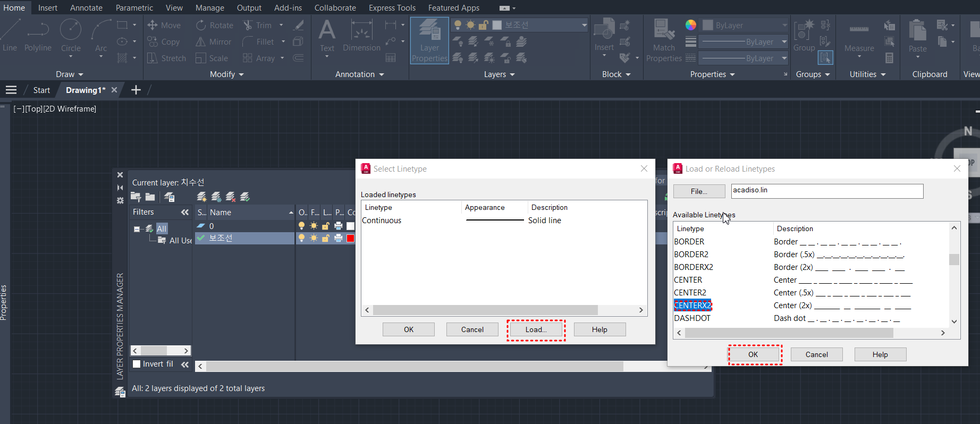
Task: Click Cancel in Select Linetype dialog
Action: [472, 329]
